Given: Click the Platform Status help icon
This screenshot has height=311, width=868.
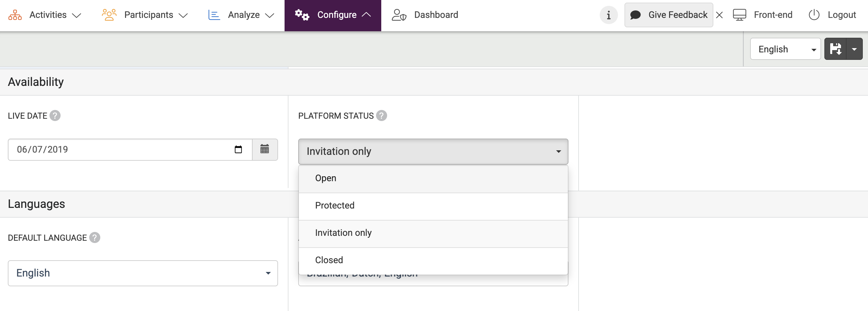Looking at the screenshot, I should click(x=382, y=116).
